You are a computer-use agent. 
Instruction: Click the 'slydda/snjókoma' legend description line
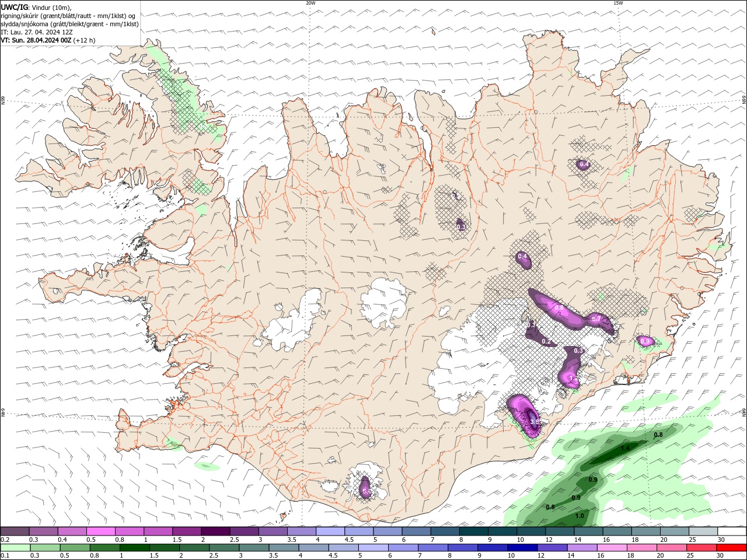[69, 24]
